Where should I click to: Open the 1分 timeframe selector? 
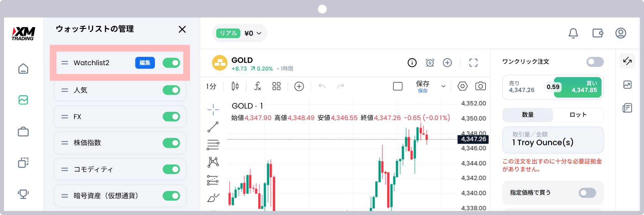click(x=211, y=86)
